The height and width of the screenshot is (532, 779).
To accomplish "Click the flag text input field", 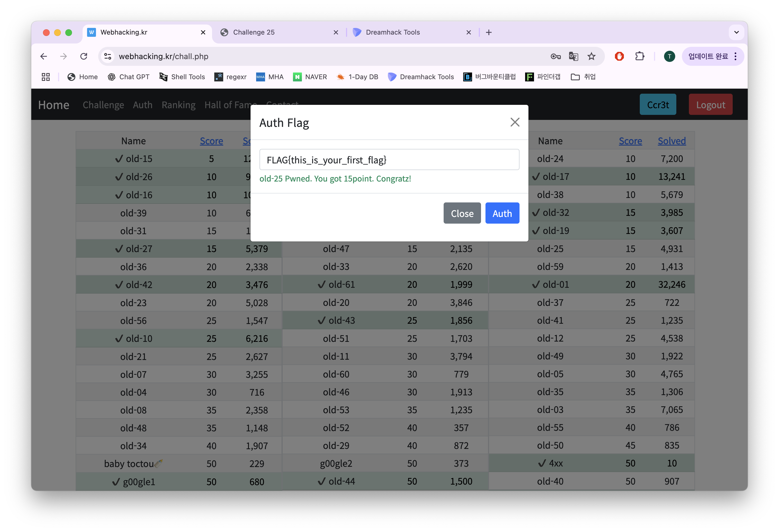I will [389, 160].
